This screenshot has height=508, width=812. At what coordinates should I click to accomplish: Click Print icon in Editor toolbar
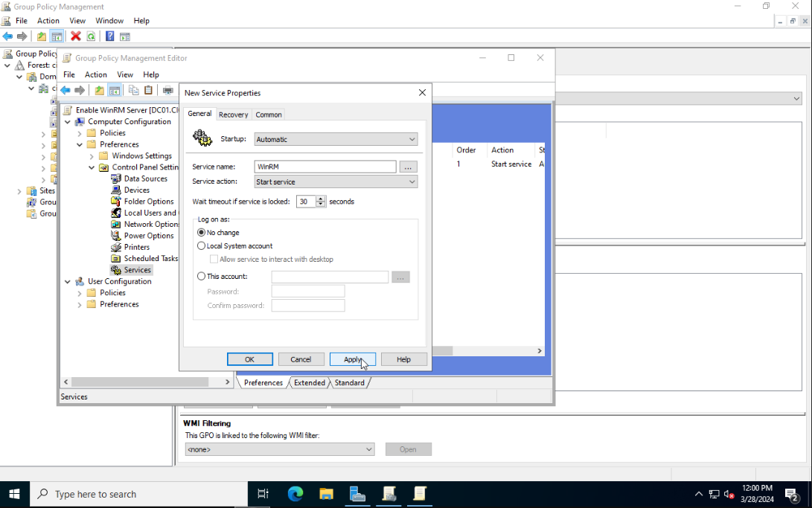click(167, 90)
